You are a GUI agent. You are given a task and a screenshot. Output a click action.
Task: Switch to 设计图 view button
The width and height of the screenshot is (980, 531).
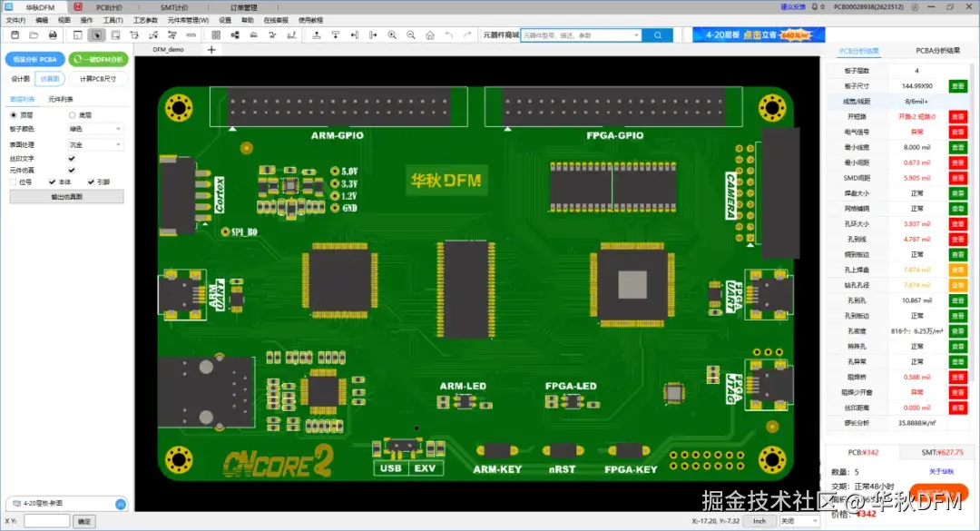[x=20, y=79]
